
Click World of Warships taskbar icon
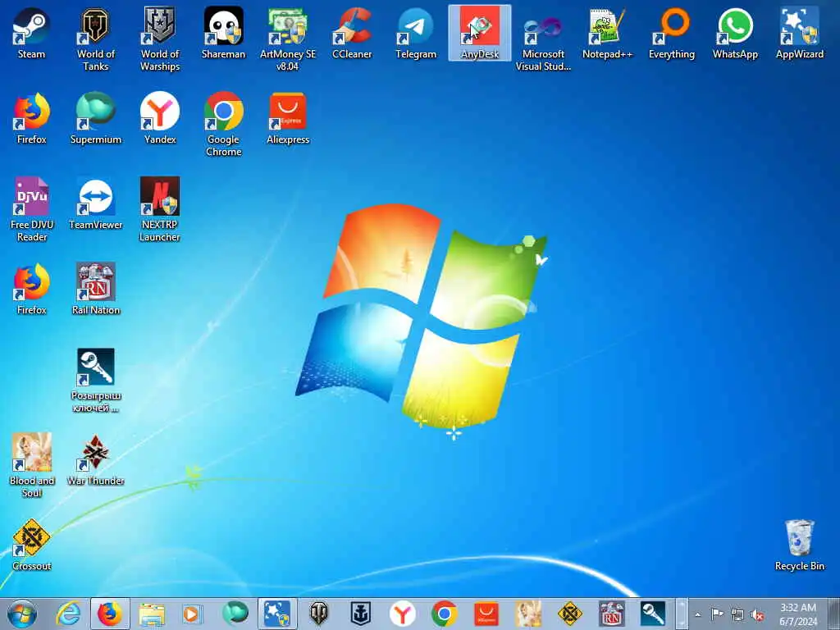(361, 614)
